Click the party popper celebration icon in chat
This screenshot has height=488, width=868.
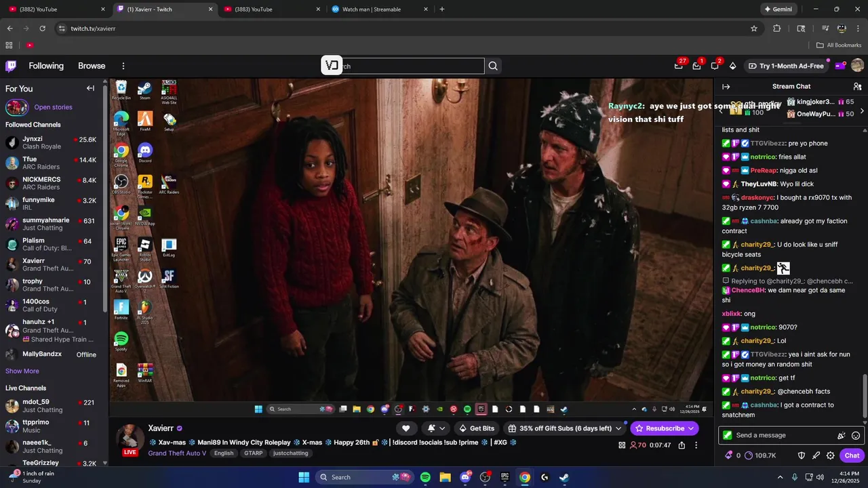pyautogui.click(x=842, y=435)
